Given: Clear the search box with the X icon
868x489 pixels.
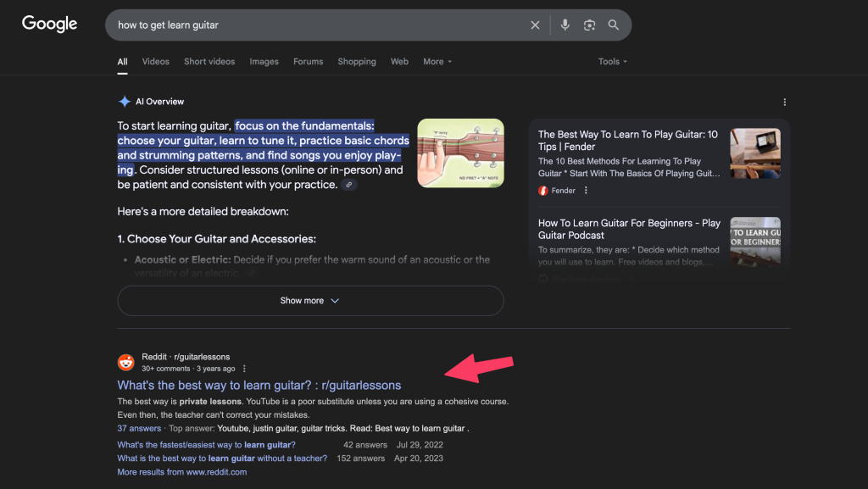Looking at the screenshot, I should (535, 25).
